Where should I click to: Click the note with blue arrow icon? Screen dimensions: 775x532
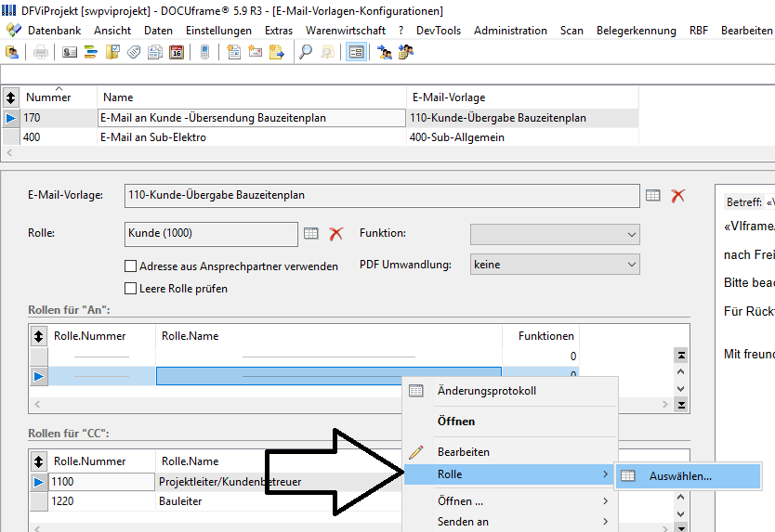276,52
